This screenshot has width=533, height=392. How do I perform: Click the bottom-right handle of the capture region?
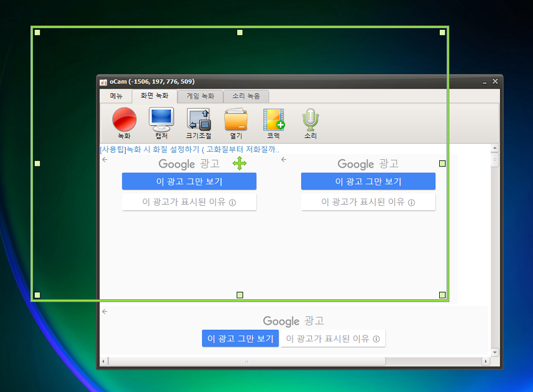(x=443, y=295)
